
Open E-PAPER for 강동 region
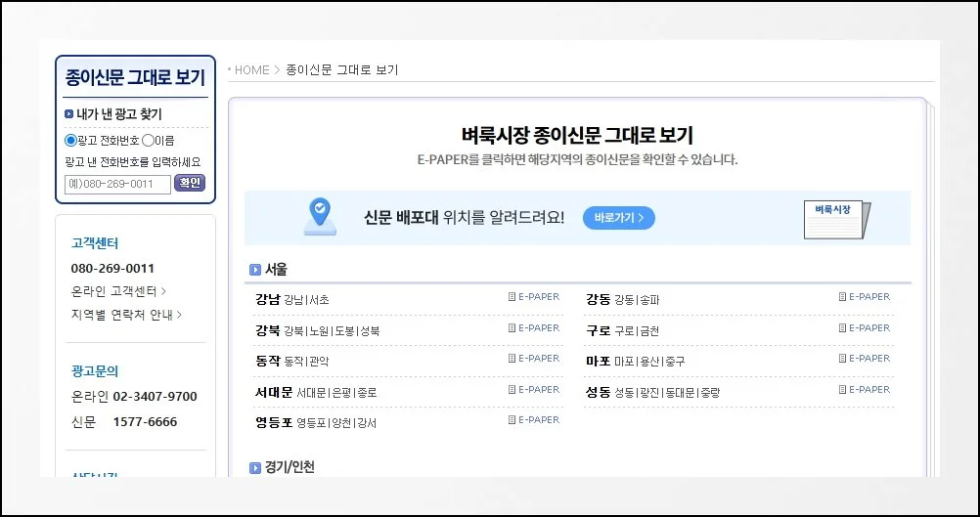(x=865, y=296)
